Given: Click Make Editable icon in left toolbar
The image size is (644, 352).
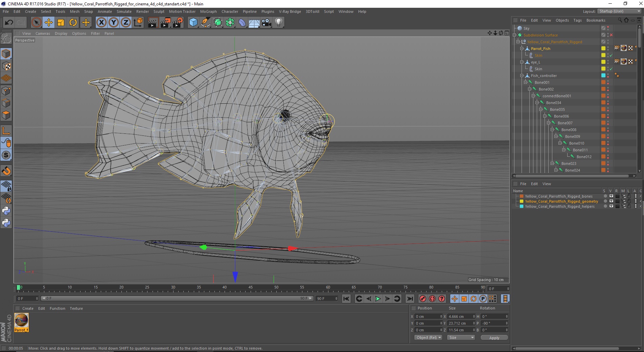Looking at the screenshot, I should click(6, 39).
